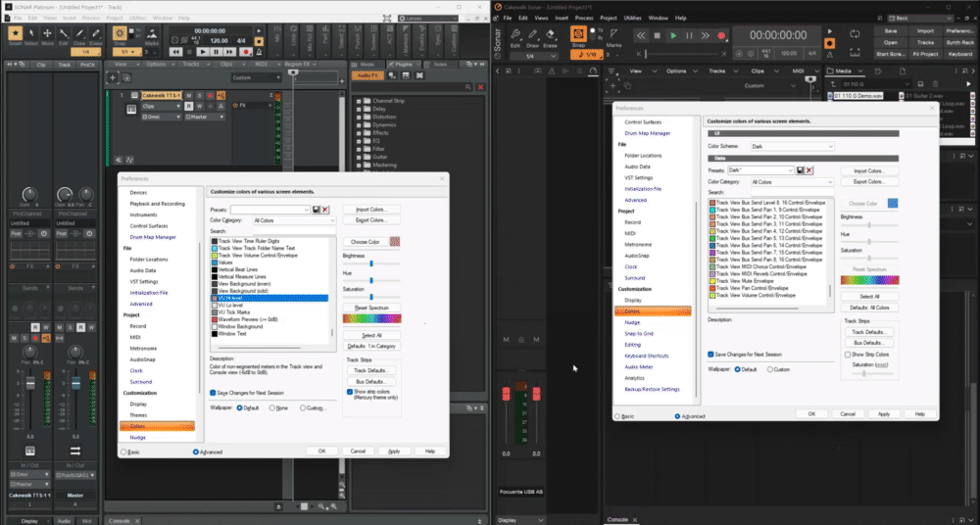
Task: Save the color preset in the Cakewalk Sonar Preferences
Action: tap(800, 170)
